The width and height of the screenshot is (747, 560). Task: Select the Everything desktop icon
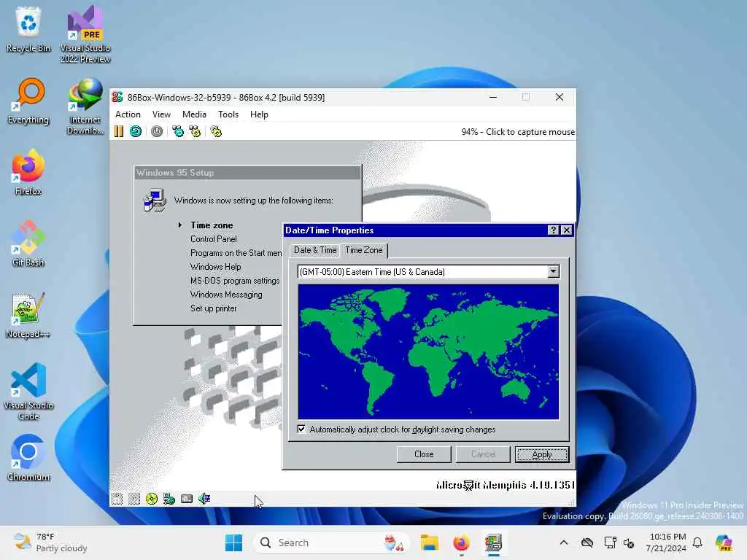coord(28,101)
